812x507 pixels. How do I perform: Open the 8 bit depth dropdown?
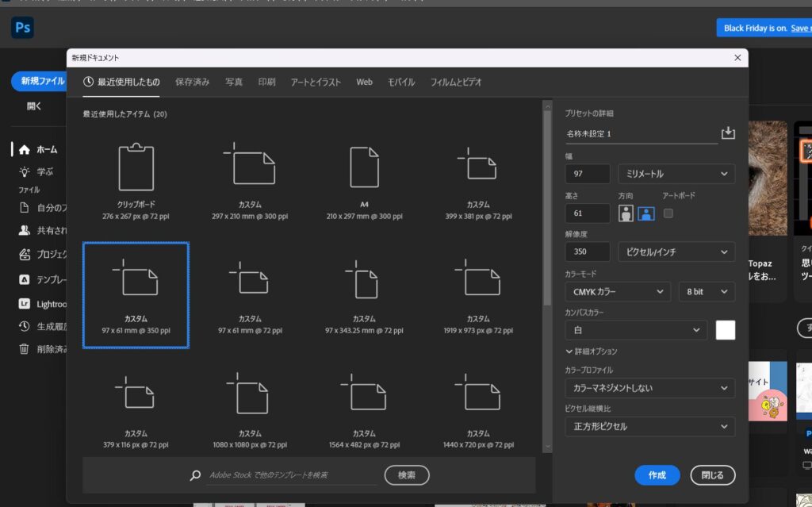(706, 292)
